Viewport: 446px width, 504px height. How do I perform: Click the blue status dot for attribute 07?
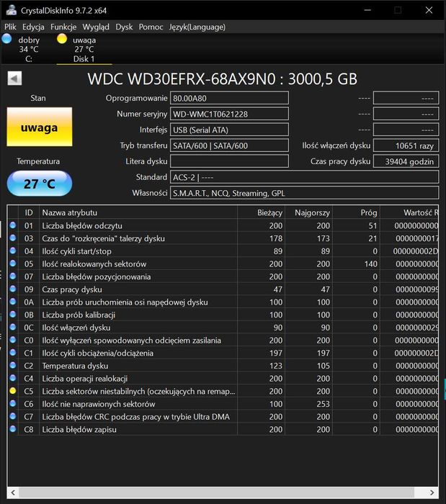[x=13, y=276]
